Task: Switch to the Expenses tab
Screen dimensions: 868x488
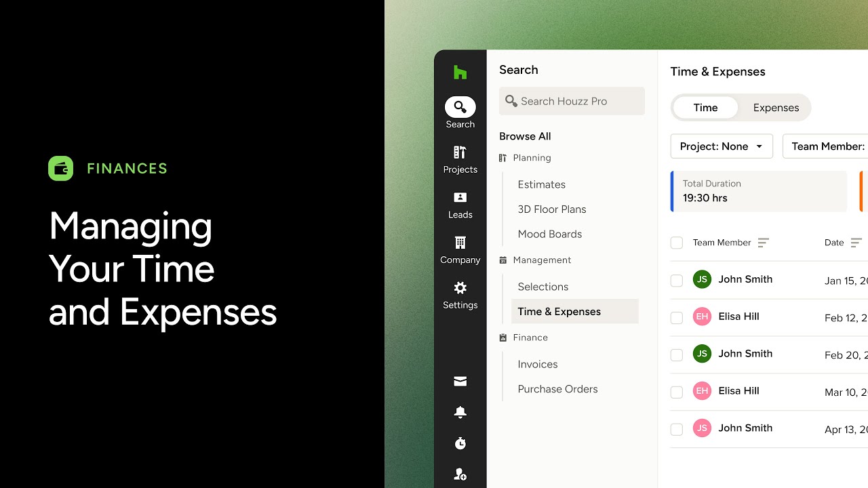Action: (776, 108)
